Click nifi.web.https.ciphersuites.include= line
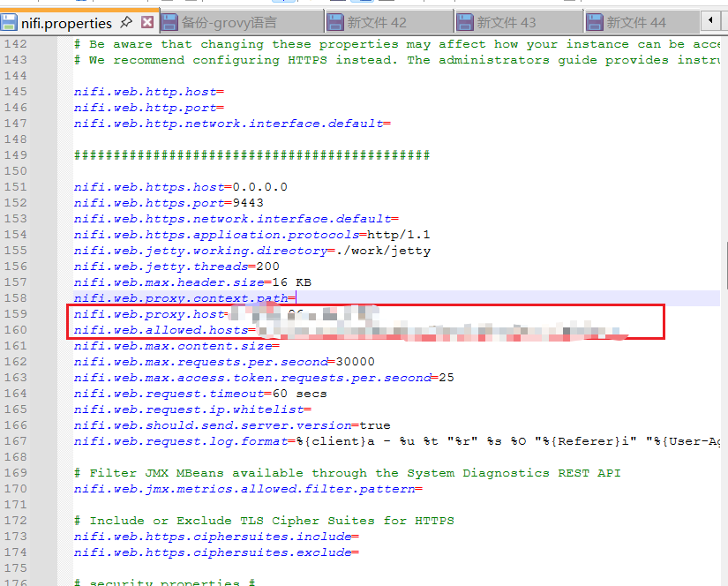Image resolution: width=728 pixels, height=586 pixels. [x=216, y=537]
